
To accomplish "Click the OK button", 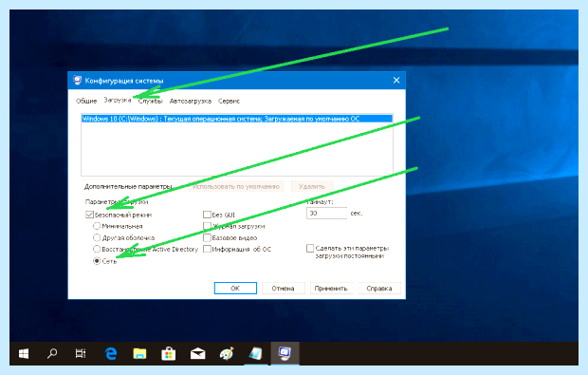I will pos(235,289).
